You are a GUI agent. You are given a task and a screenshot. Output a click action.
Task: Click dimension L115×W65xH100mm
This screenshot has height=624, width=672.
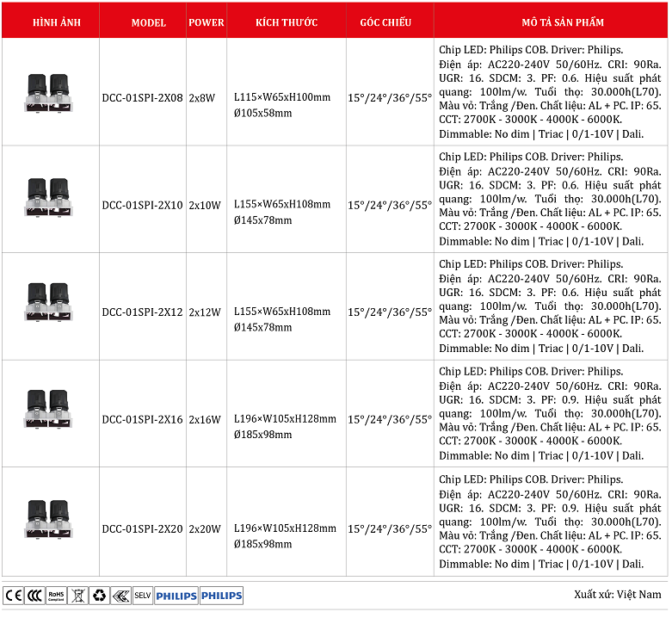coord(282,97)
